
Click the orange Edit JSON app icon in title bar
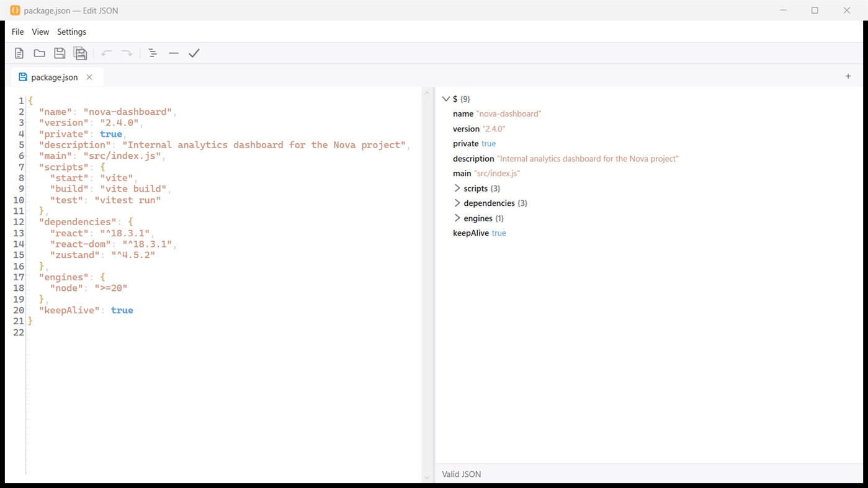tap(15, 10)
